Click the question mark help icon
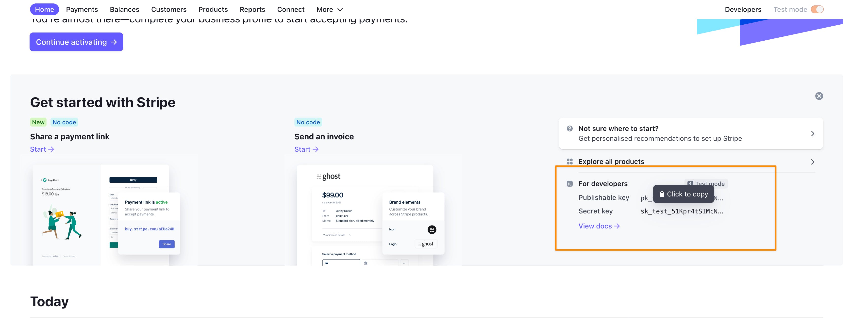 tap(569, 128)
